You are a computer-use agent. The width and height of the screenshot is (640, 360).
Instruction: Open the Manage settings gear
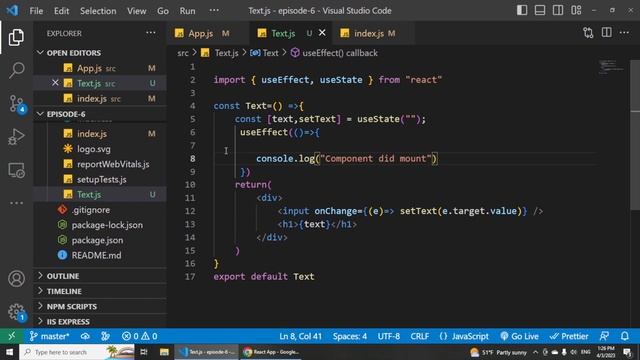pos(16,312)
